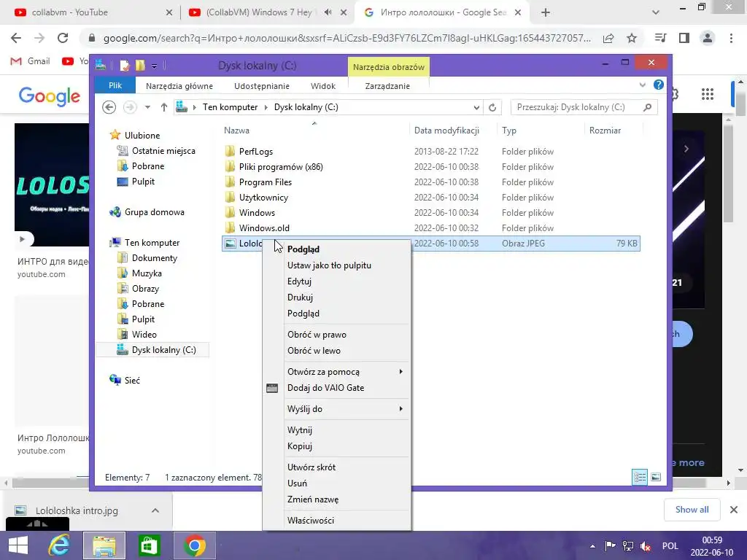The image size is (747, 560).
Task: Select the 'Użytkownicy' folder row
Action: [431, 198]
